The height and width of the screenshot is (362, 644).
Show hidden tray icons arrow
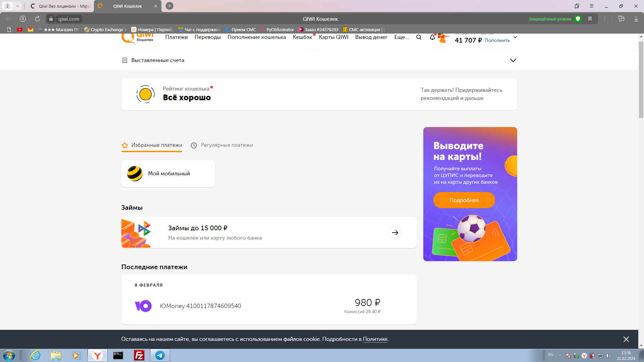coord(560,356)
